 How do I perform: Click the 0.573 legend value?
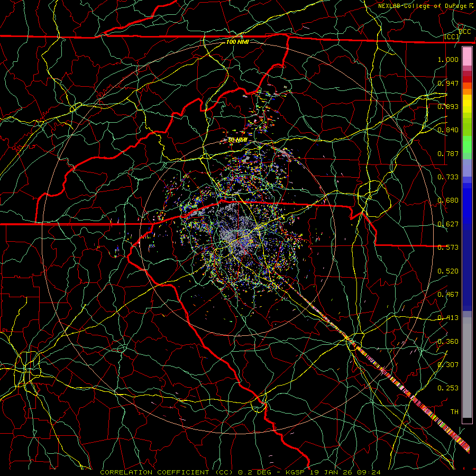coord(448,248)
